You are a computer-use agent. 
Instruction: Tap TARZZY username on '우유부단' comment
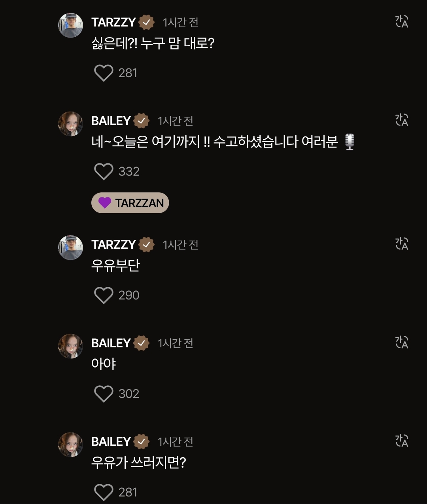(113, 245)
